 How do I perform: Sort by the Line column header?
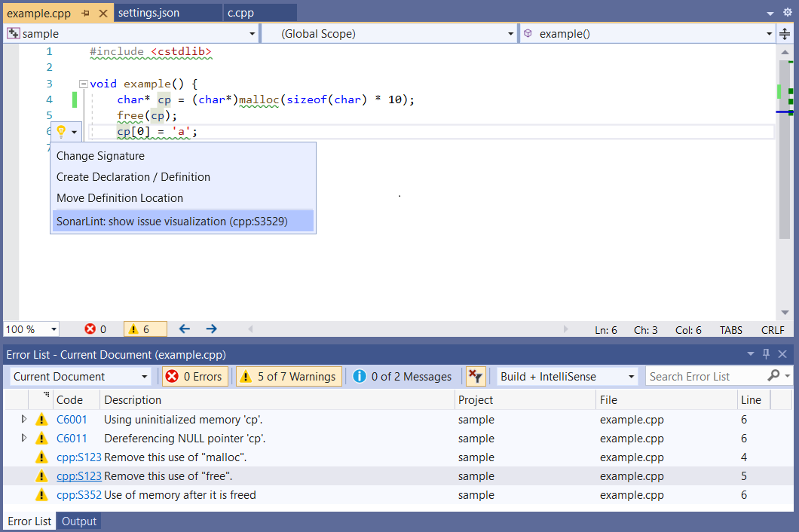(x=754, y=400)
